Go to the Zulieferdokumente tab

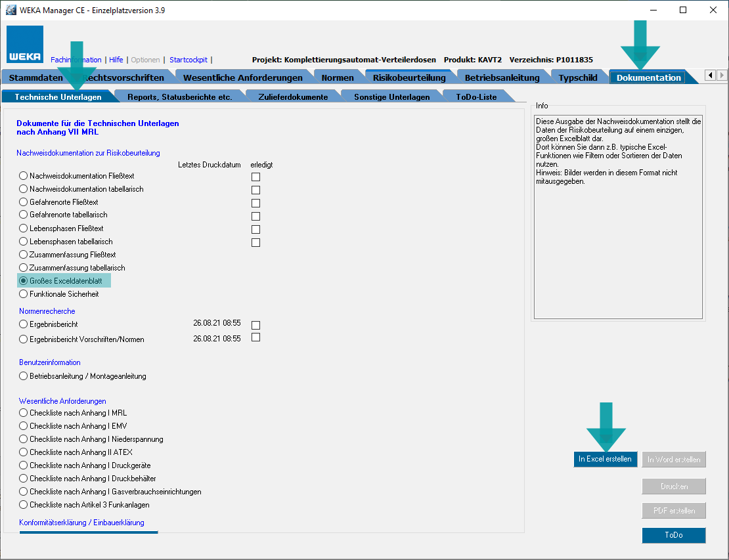(294, 97)
